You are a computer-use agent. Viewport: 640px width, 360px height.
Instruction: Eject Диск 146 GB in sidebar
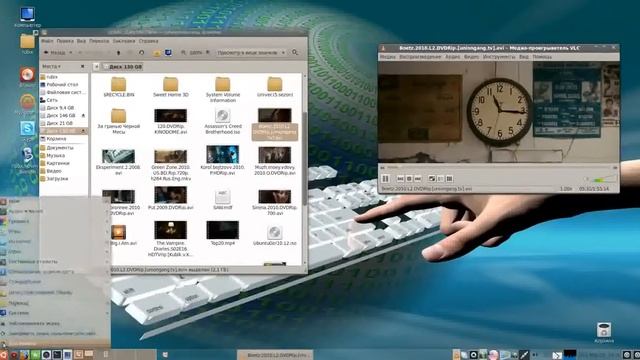coord(83,116)
